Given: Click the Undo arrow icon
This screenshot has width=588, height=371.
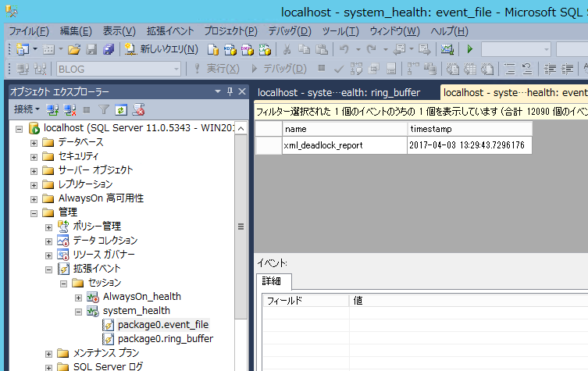Looking at the screenshot, I should click(344, 49).
